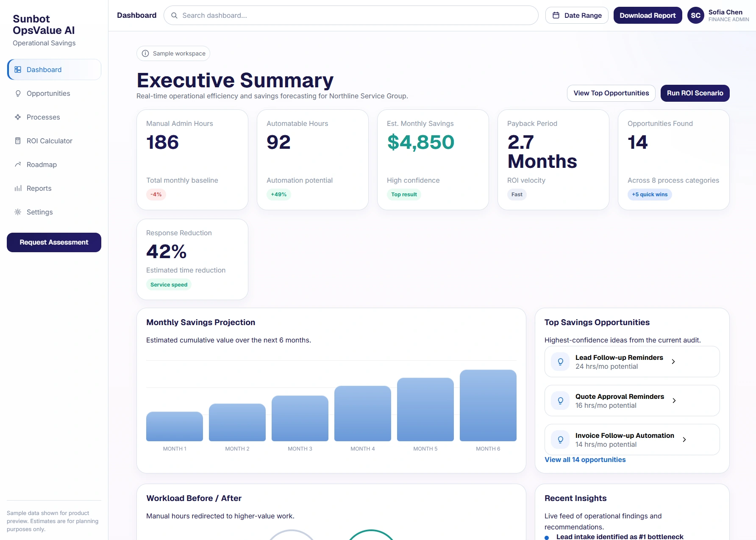Click the Month 1 bar in chart
Screen dimensions: 756x540
click(x=175, y=426)
